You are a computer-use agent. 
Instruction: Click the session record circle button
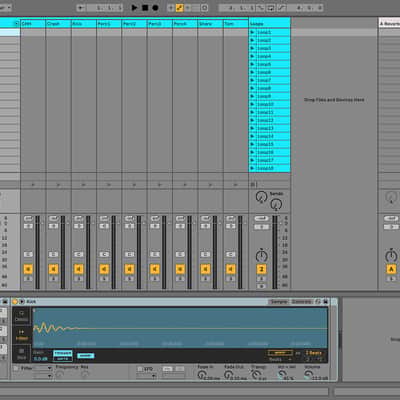pos(205,7)
